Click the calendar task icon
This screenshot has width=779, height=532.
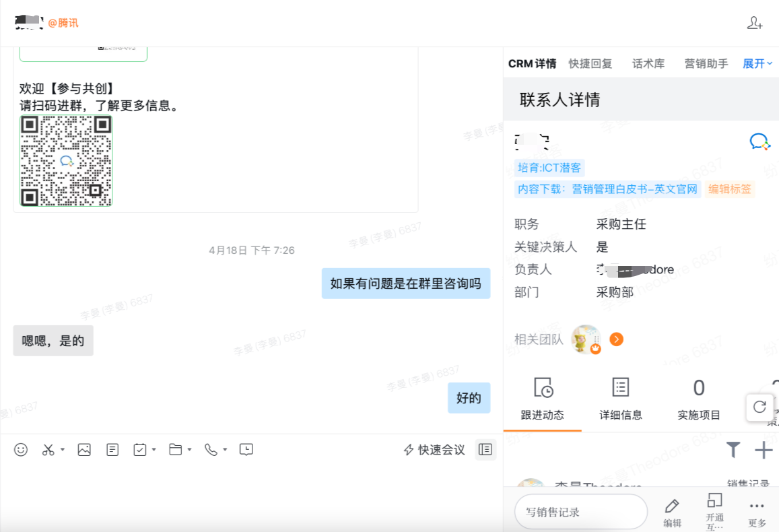coord(140,450)
